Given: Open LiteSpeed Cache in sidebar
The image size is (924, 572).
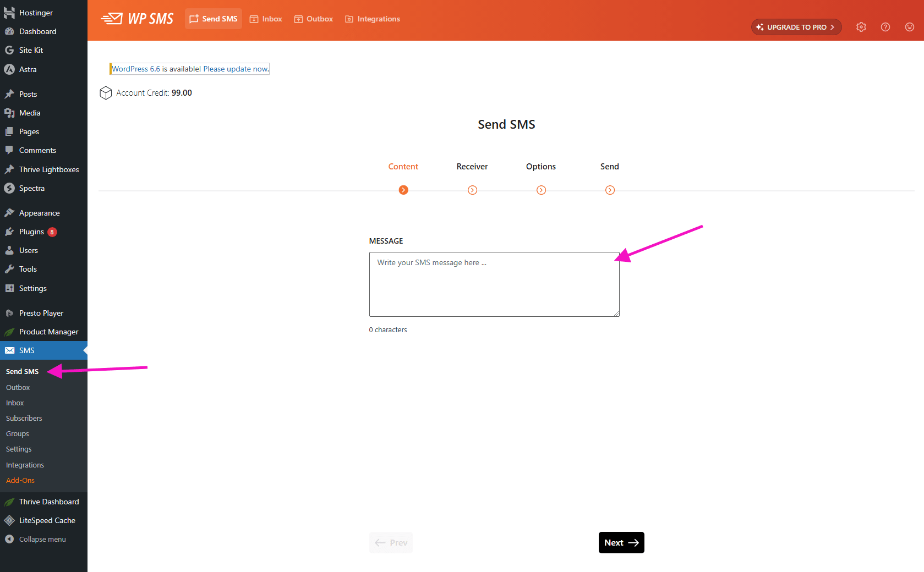Looking at the screenshot, I should tap(43, 520).
